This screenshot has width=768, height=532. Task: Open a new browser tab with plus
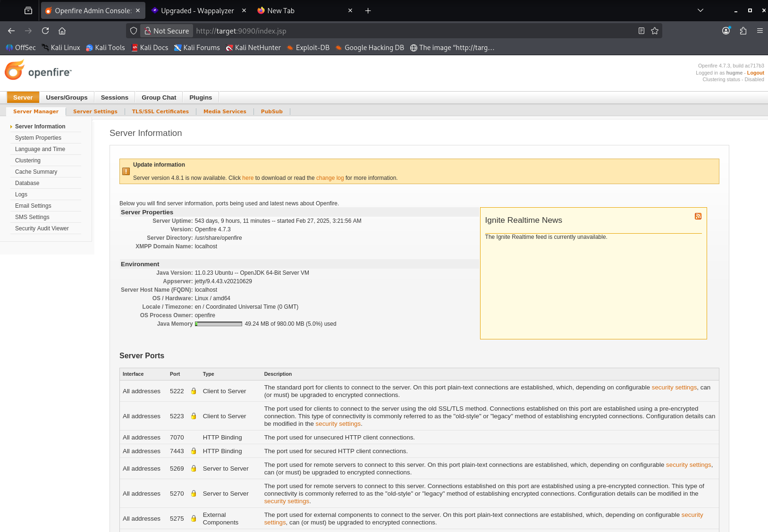pos(368,10)
